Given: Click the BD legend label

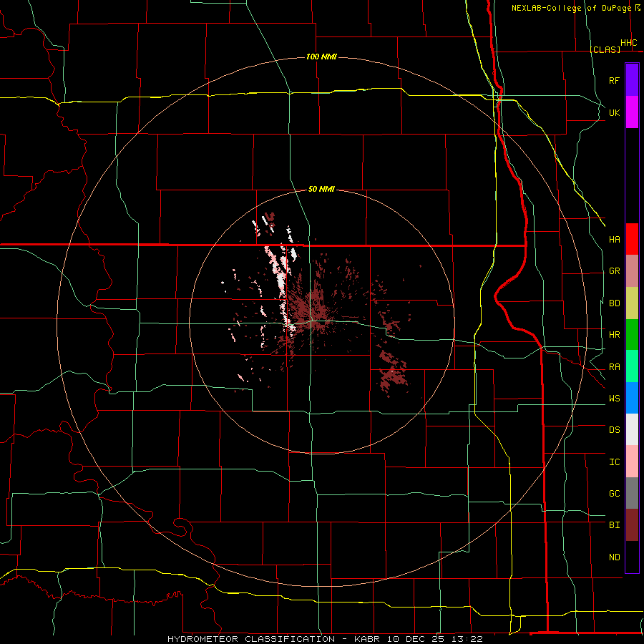Looking at the screenshot, I should (614, 303).
